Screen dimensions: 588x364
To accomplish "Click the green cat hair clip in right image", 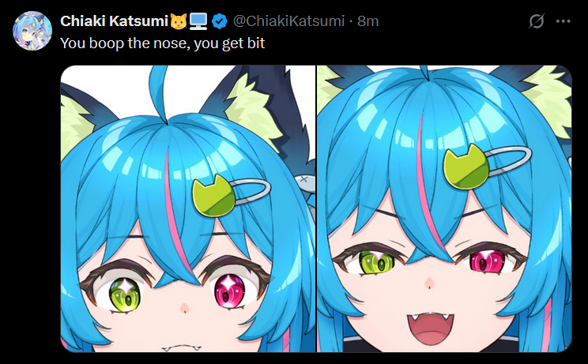I will 466,167.
